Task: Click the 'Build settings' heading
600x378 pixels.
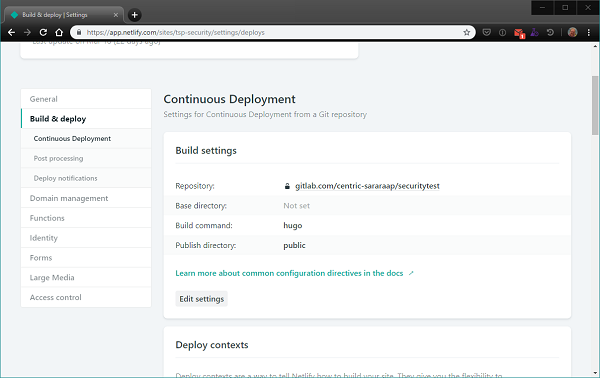Action: (206, 151)
